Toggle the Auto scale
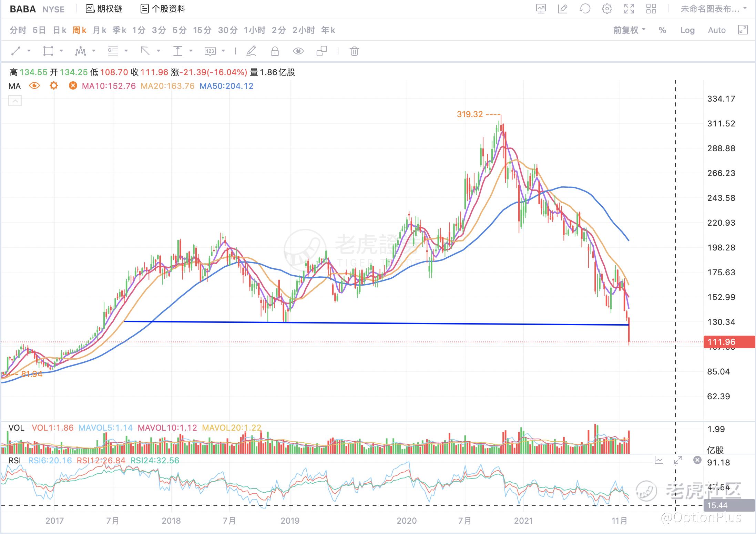The image size is (756, 534). 717,30
